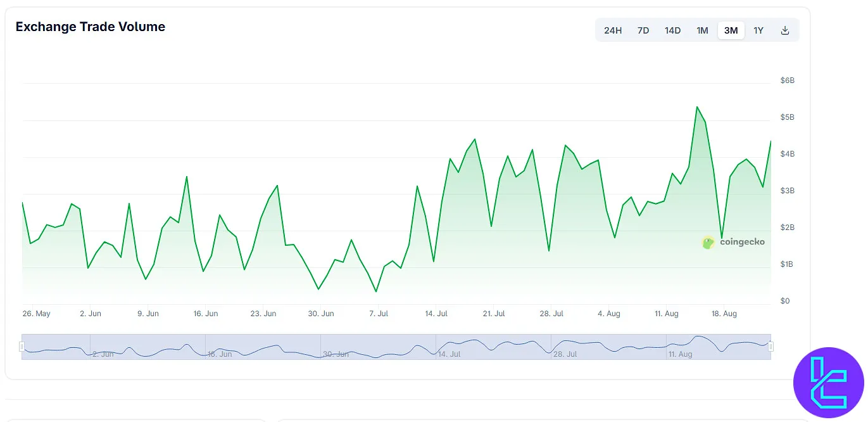Click the 4. Aug date label

609,314
